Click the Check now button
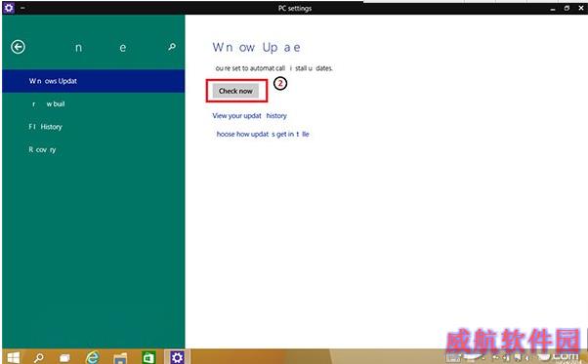Image resolution: width=588 pixels, height=364 pixels. coord(235,91)
